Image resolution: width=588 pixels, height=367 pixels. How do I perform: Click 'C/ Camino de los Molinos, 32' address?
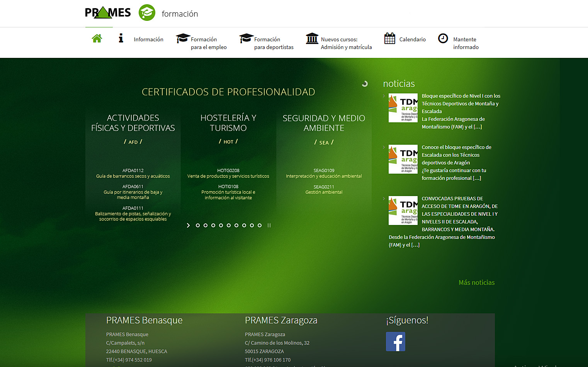tap(277, 343)
